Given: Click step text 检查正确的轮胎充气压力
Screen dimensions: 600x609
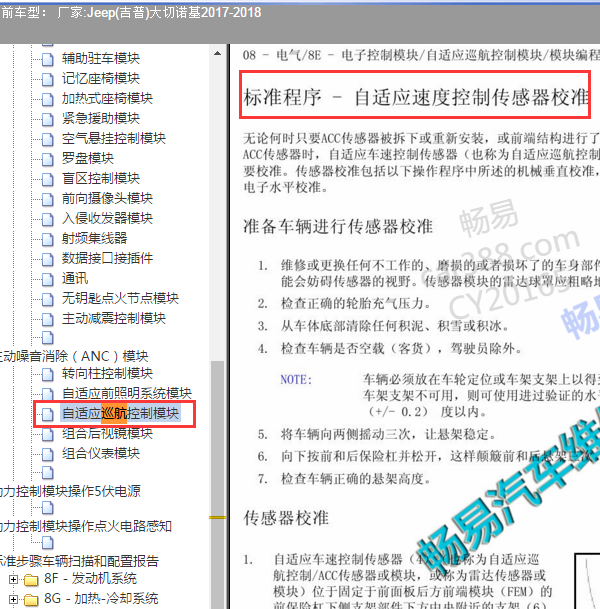Looking at the screenshot, I should [356, 303].
